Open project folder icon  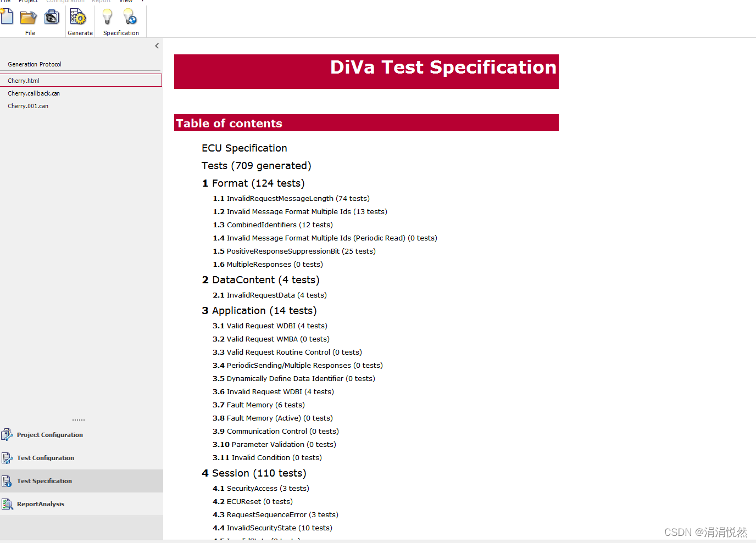click(x=28, y=18)
